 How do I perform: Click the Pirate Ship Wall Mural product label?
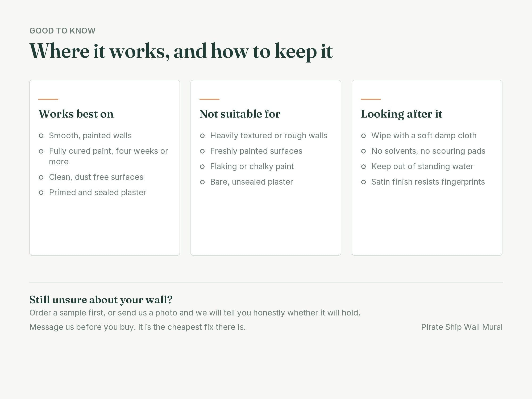pyautogui.click(x=462, y=327)
